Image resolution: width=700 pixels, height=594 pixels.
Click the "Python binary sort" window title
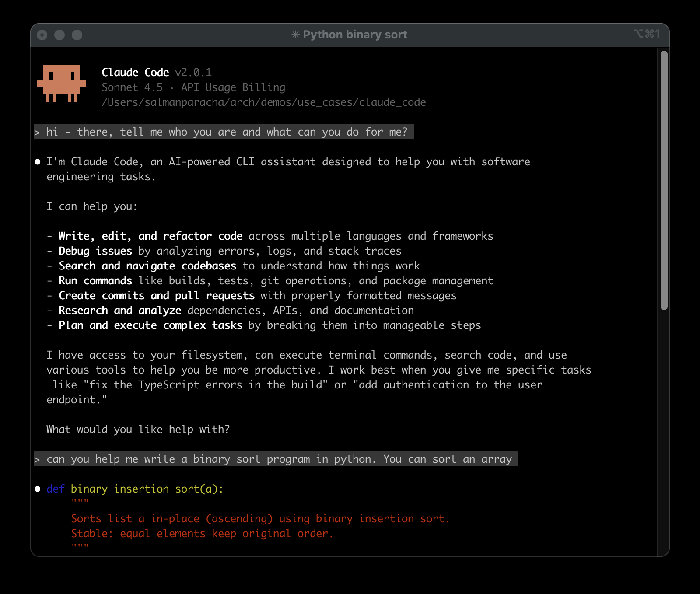tap(355, 35)
